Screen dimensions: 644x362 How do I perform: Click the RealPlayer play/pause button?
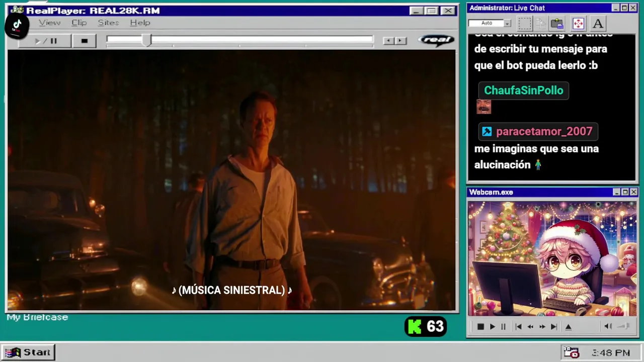pyautogui.click(x=45, y=41)
